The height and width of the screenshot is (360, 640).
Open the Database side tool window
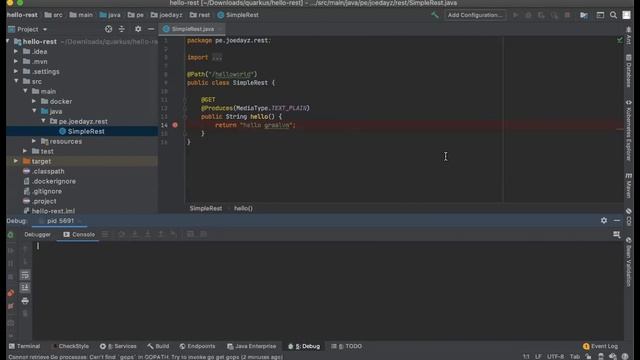[629, 71]
